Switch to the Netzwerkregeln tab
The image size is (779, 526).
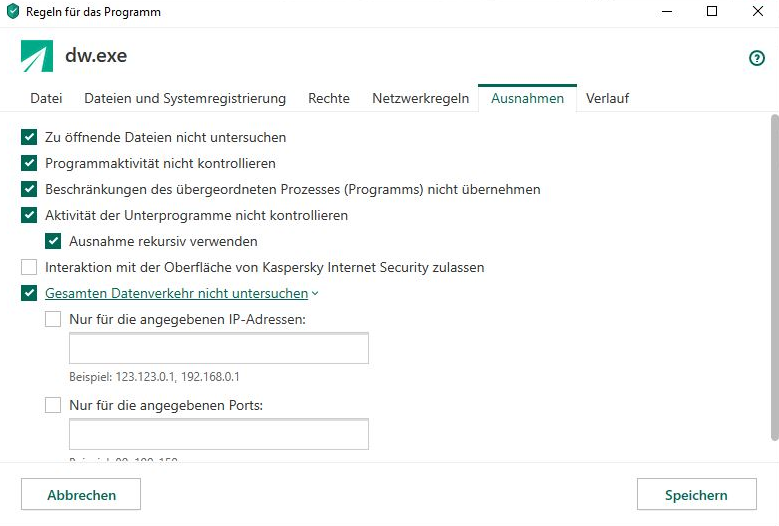tap(420, 98)
